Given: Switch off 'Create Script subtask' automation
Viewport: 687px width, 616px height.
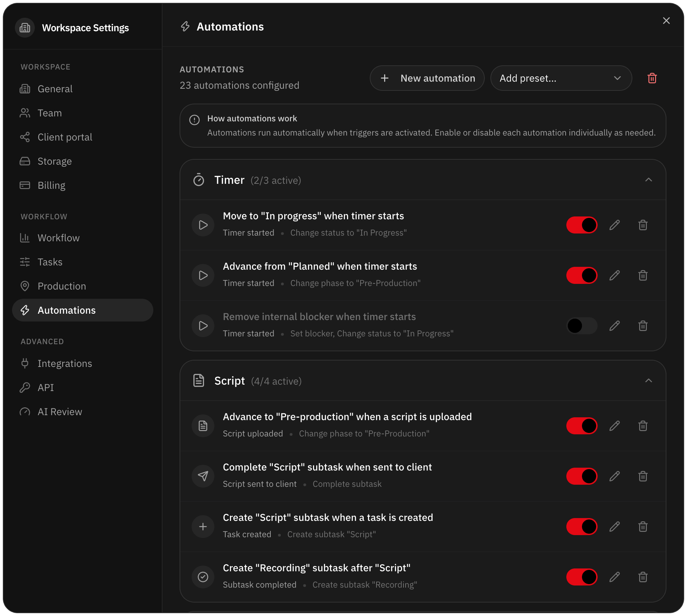Looking at the screenshot, I should [582, 527].
